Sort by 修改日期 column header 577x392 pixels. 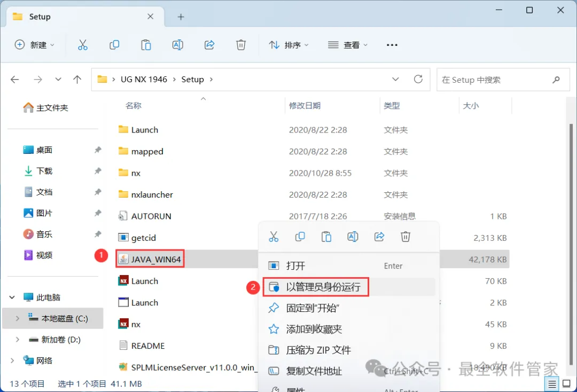click(x=305, y=106)
